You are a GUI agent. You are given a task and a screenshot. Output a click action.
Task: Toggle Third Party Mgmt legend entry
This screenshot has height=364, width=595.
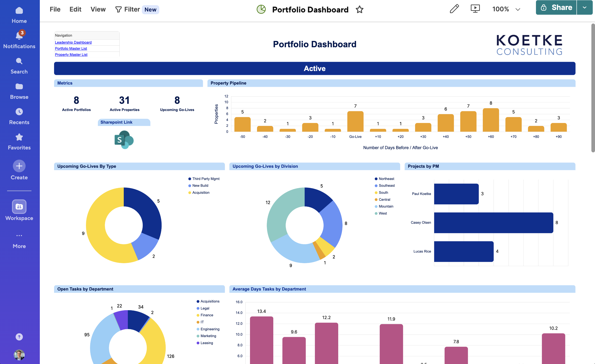(204, 179)
